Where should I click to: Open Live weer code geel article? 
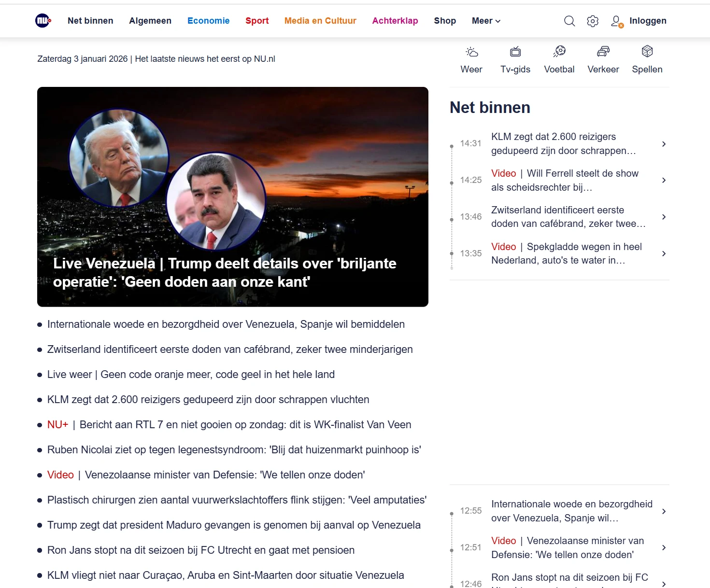(191, 375)
